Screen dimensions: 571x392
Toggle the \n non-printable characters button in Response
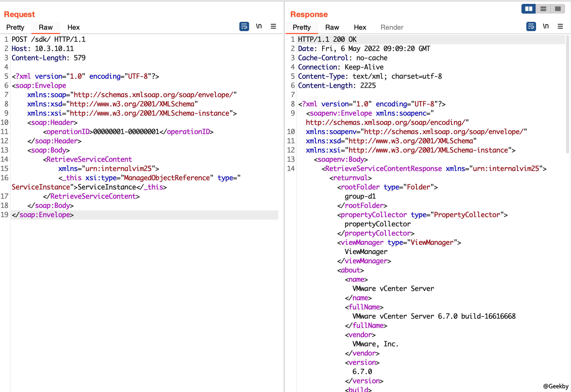[546, 26]
